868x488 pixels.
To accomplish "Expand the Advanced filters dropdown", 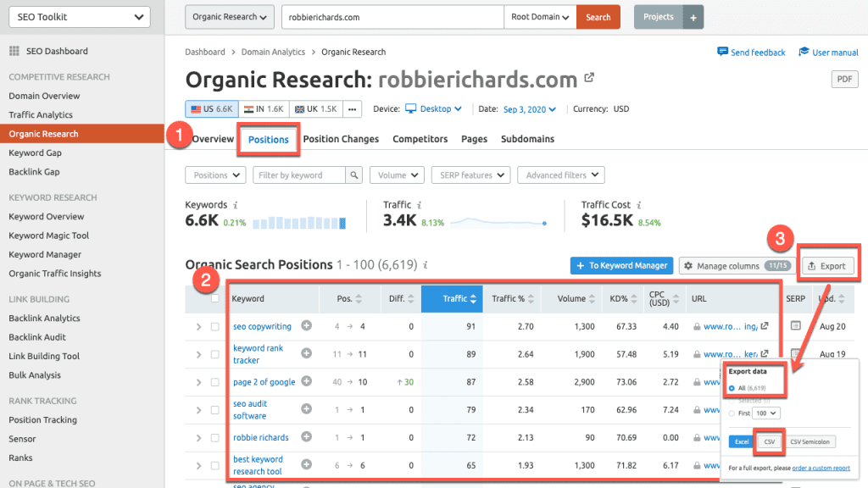I will coord(560,175).
